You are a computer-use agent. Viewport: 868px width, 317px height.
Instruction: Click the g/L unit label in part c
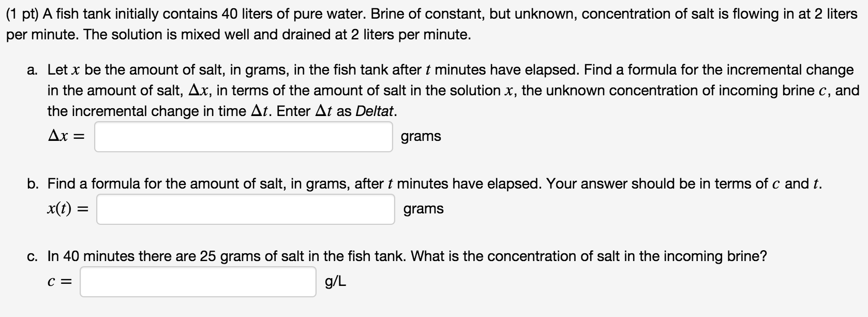click(x=335, y=281)
